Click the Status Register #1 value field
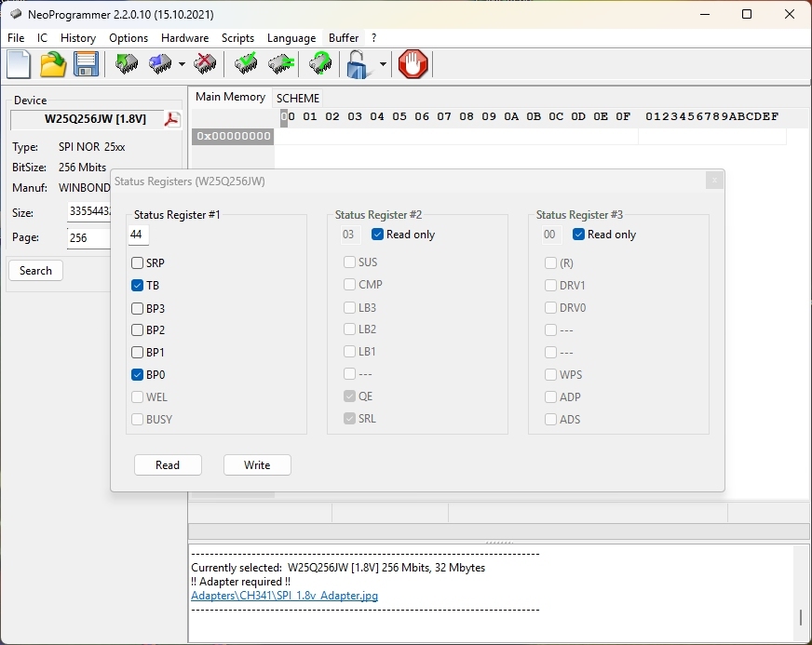The image size is (812, 645). tap(138, 235)
